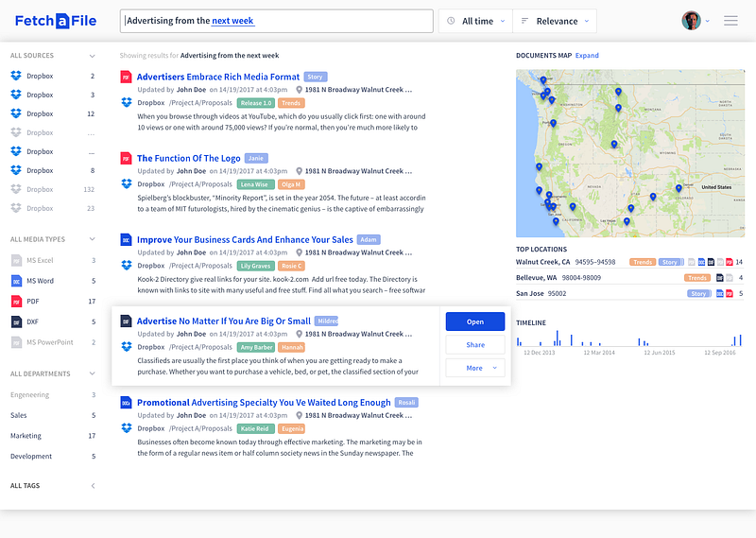Click location pin icon on Advertise No Matter result
The image size is (756, 538).
[299, 334]
